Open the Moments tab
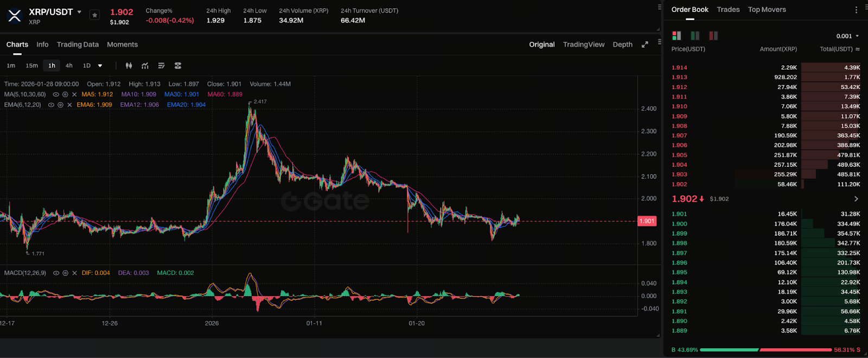 click(x=122, y=45)
